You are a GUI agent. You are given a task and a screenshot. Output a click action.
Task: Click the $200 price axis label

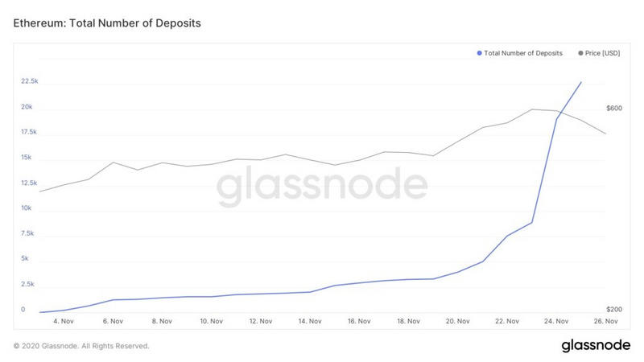[x=614, y=310]
